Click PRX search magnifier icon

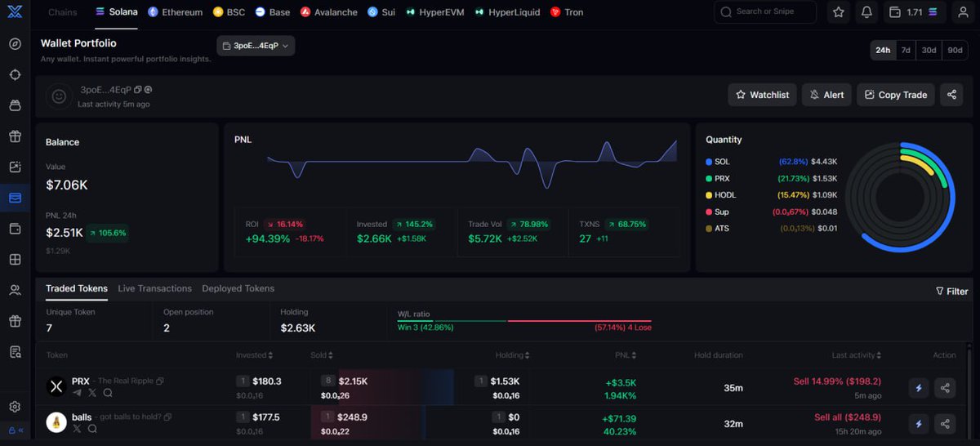click(108, 393)
